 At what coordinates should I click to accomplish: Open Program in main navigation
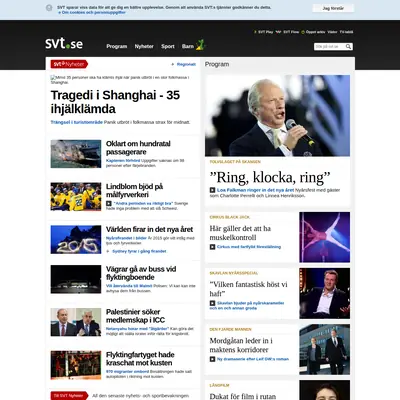[x=117, y=46]
